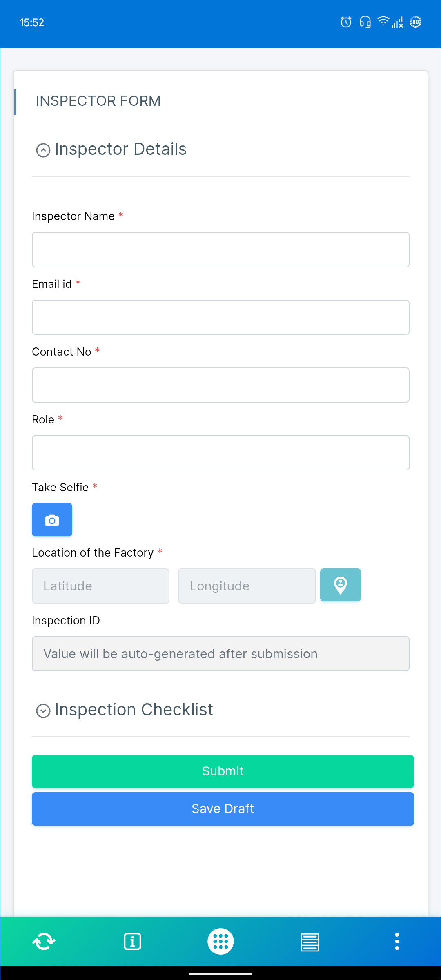Open the info icon in the bottom navigation
Image resolution: width=441 pixels, height=980 pixels.
tap(132, 941)
